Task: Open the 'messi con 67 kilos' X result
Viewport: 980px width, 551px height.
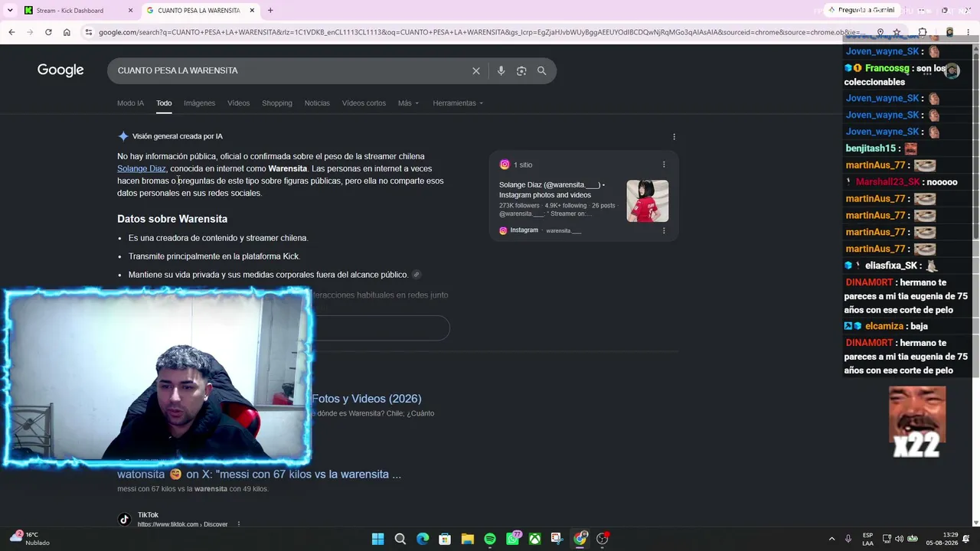Action: coord(259,474)
